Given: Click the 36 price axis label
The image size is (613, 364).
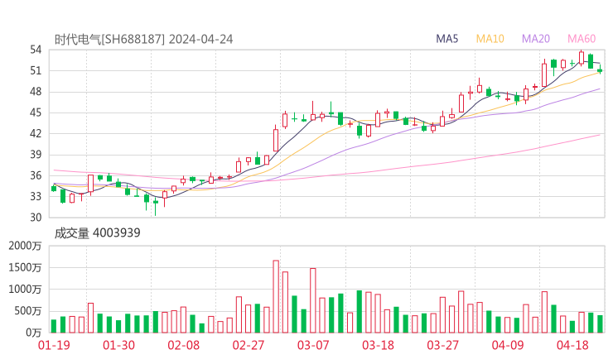Looking at the screenshot, I should pyautogui.click(x=36, y=175).
